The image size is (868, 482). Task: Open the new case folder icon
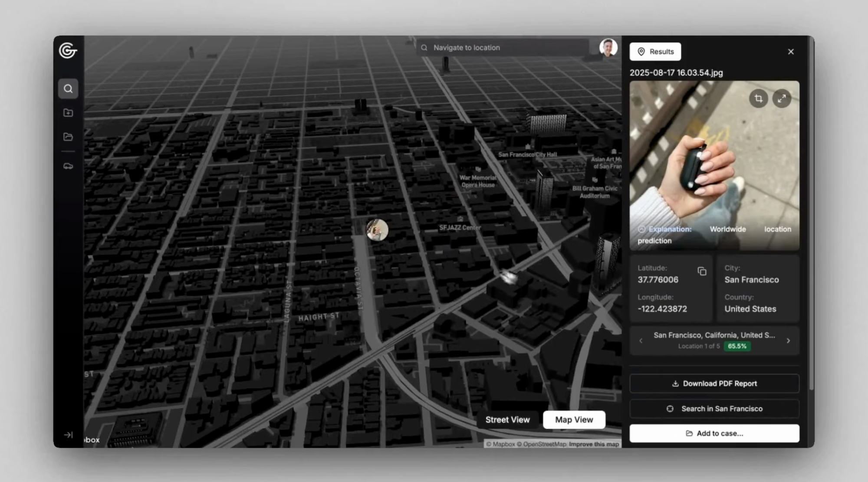pos(68,112)
